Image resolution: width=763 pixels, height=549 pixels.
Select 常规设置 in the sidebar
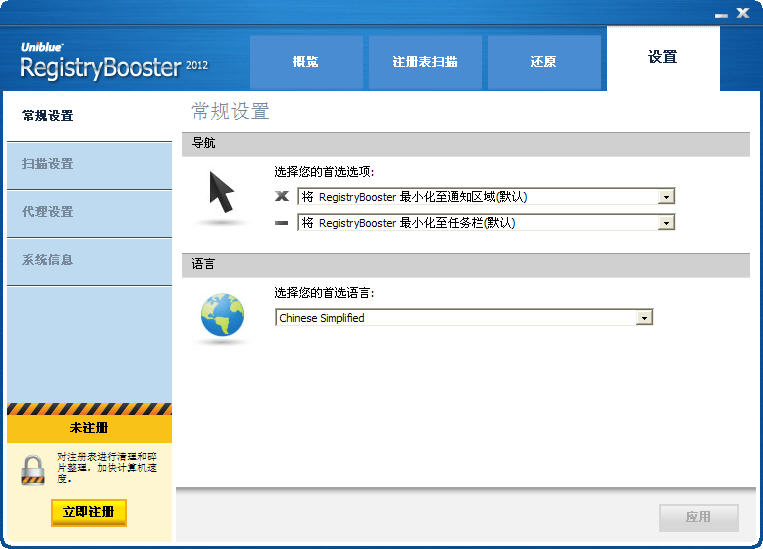click(x=90, y=116)
